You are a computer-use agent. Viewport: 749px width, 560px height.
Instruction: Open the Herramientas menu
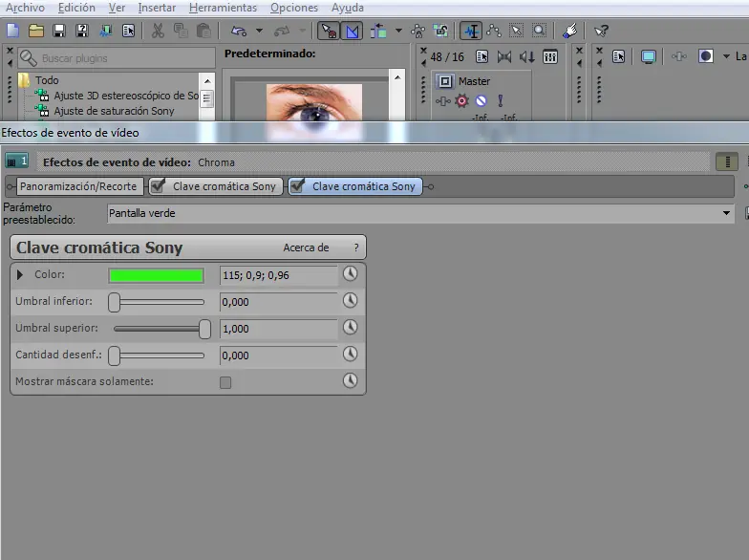pyautogui.click(x=223, y=8)
